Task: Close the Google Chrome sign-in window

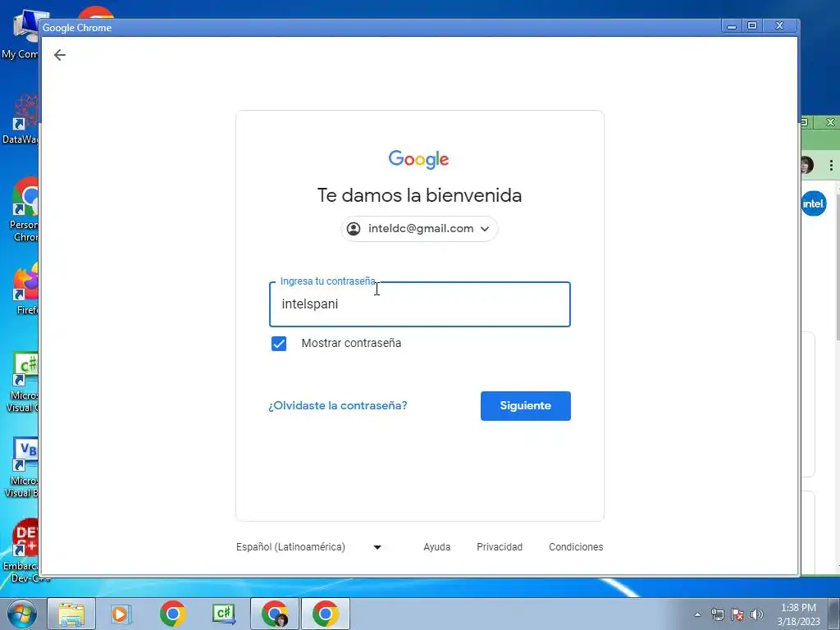Action: coord(780,25)
